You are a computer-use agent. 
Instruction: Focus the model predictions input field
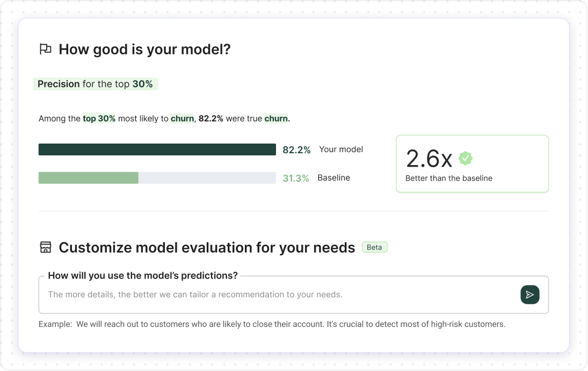(279, 295)
